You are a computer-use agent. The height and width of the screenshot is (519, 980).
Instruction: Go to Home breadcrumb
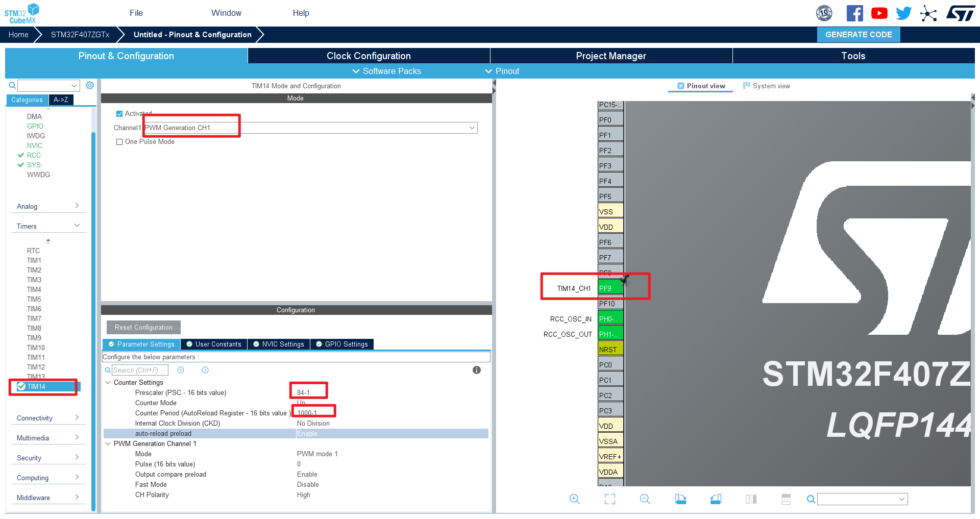pyautogui.click(x=18, y=35)
